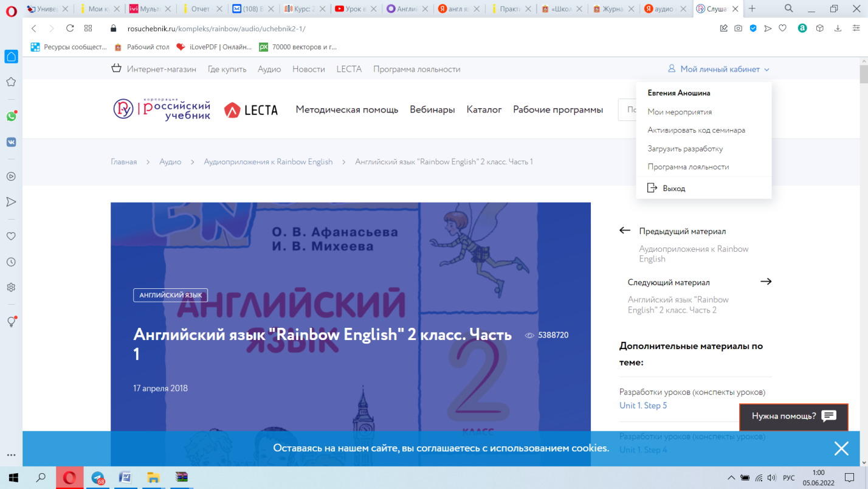Viewport: 868px width, 489px height.
Task: Open the sidebar lightbulb tips icon
Action: pyautogui.click(x=11, y=322)
